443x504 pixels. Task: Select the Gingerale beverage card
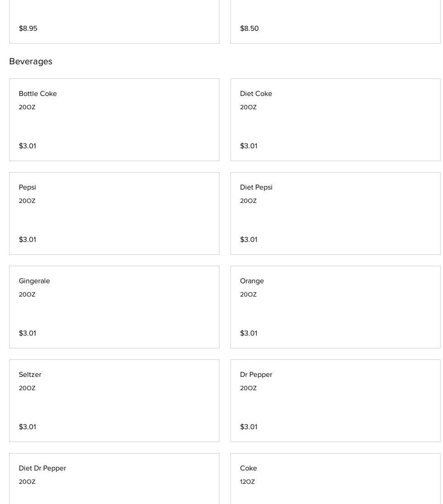coord(114,307)
